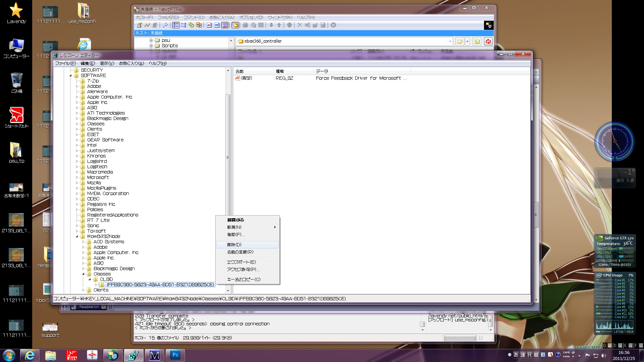Switch to Registry Editor taskbar icon
Viewport: 644px width, 362px height.
point(133,355)
